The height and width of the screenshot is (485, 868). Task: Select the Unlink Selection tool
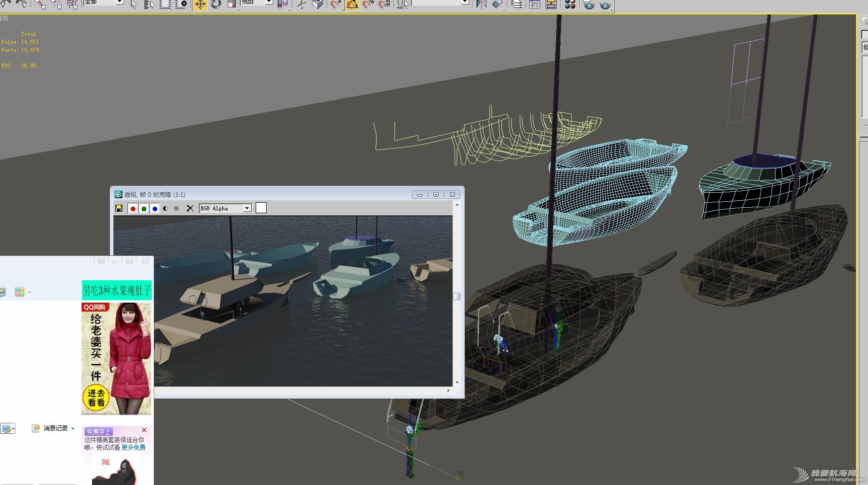pos(56,4)
